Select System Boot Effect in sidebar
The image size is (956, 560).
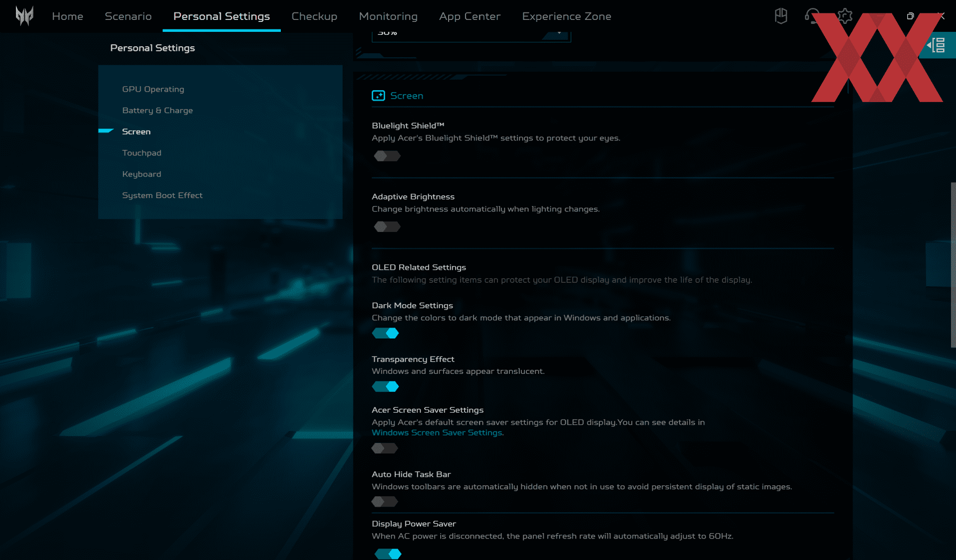[162, 195]
